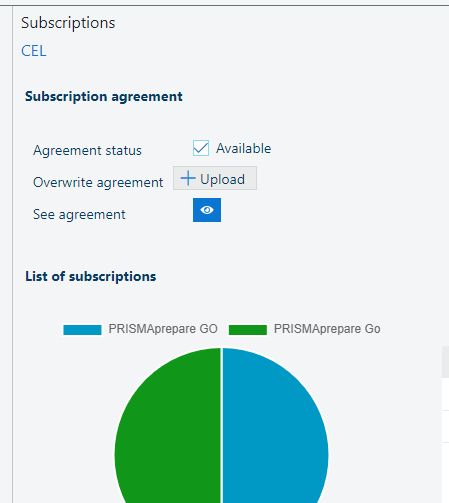Click the blue PRISMAprepare GO legend swatch
This screenshot has width=449, height=503.
tap(82, 330)
